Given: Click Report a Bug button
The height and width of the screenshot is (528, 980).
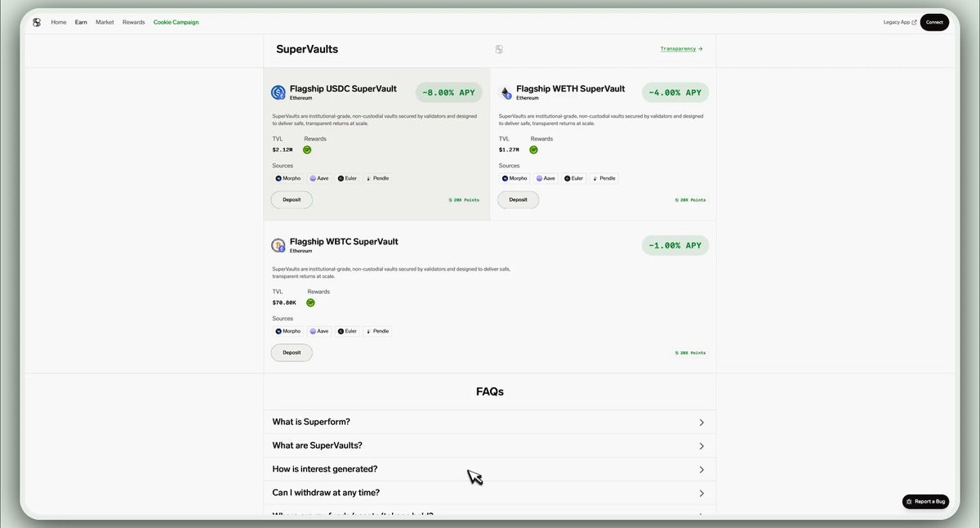Looking at the screenshot, I should tap(925, 501).
